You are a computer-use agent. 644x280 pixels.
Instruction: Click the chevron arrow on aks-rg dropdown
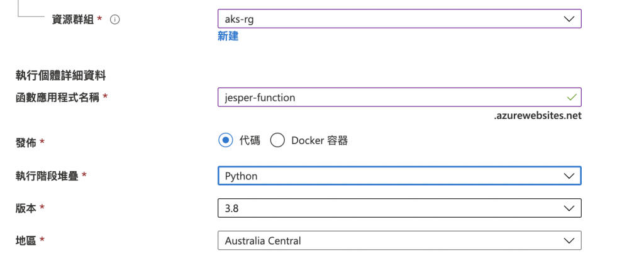(569, 19)
